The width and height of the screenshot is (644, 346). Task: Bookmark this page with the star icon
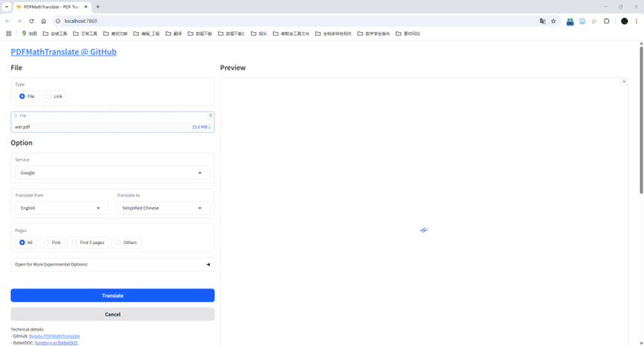(553, 21)
